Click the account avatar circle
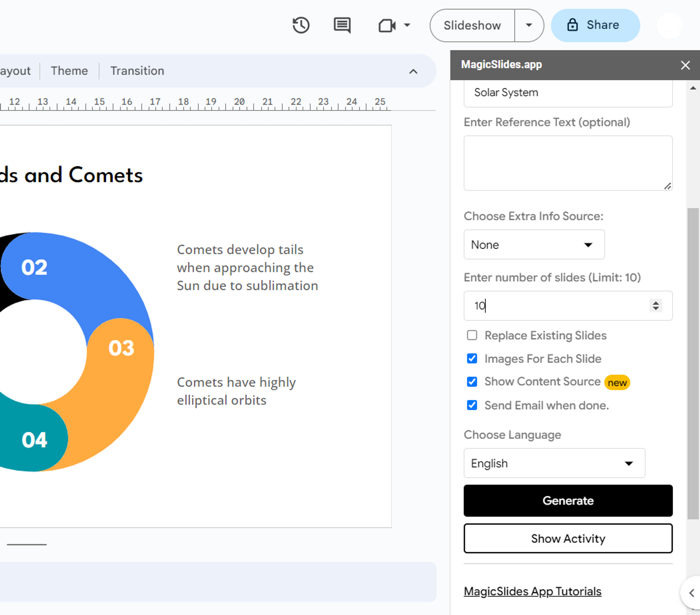 (670, 25)
